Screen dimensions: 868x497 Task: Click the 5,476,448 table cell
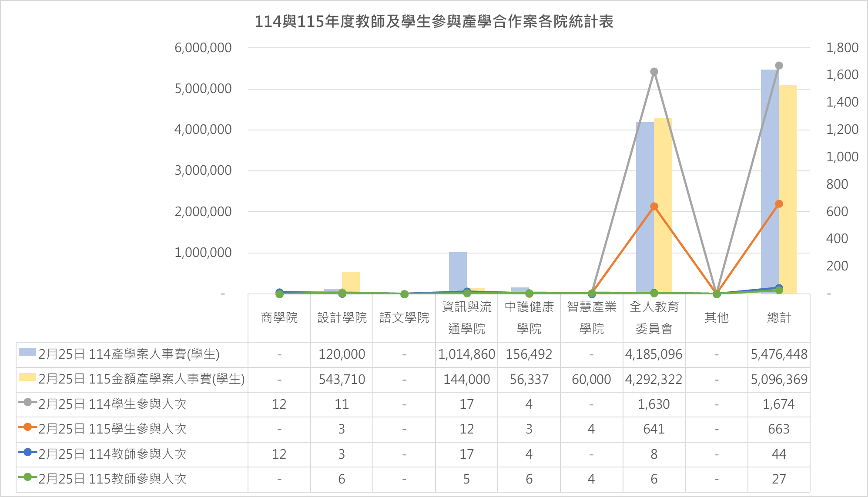pos(779,354)
